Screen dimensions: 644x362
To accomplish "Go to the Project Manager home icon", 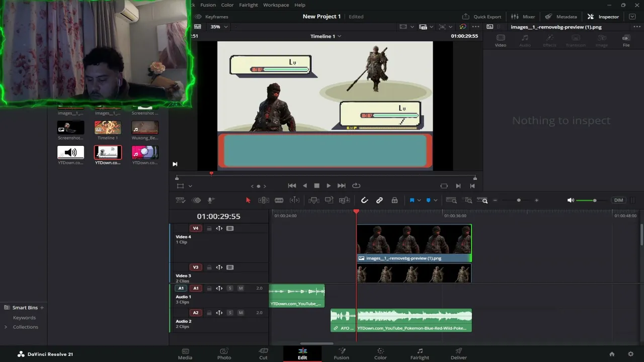I will [x=612, y=354].
